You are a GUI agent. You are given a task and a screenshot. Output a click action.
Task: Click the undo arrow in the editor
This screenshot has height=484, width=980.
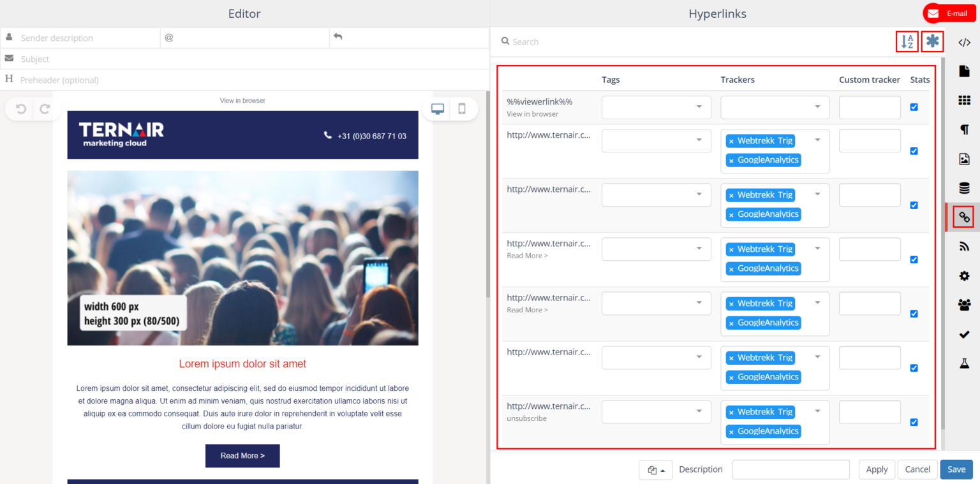(21, 109)
